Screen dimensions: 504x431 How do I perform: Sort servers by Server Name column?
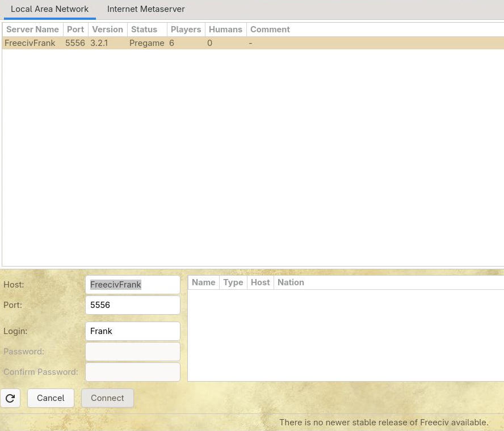32,29
